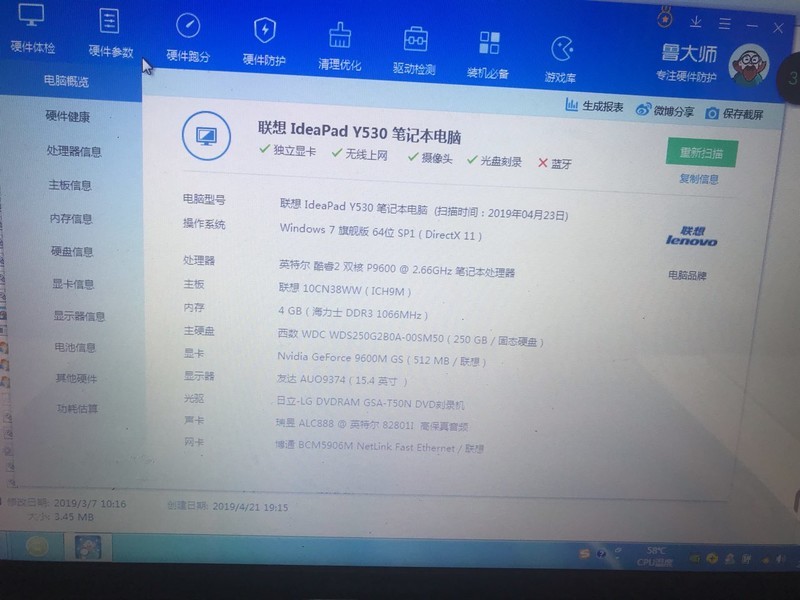Click the 复制信息 copy info link
The image size is (800, 600).
click(x=699, y=179)
